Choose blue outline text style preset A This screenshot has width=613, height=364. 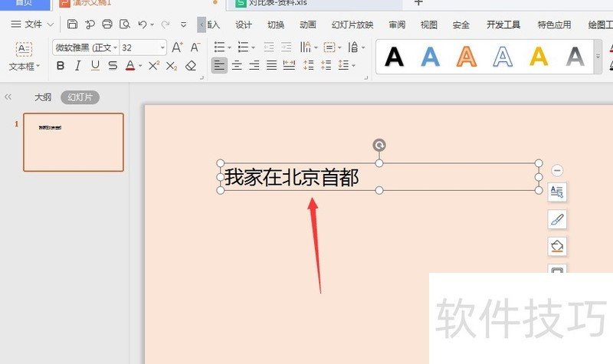pos(503,57)
